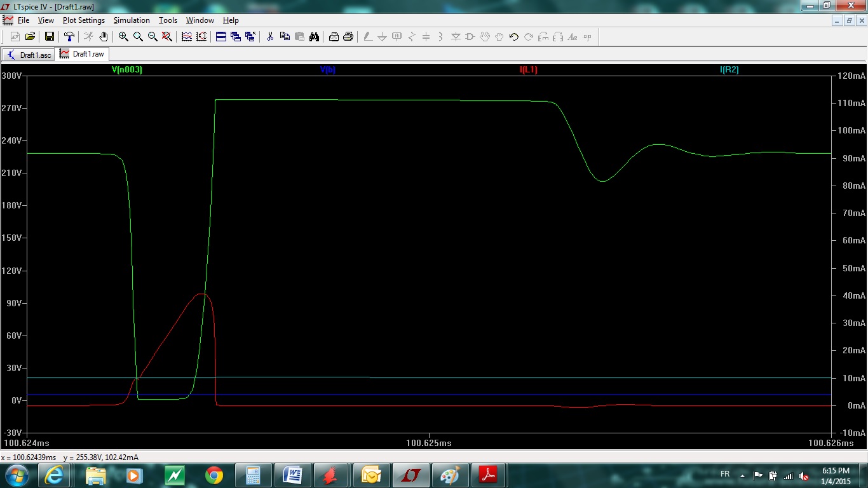Click the Zoom to Fit icon
The height and width of the screenshot is (488, 868).
coord(167,37)
